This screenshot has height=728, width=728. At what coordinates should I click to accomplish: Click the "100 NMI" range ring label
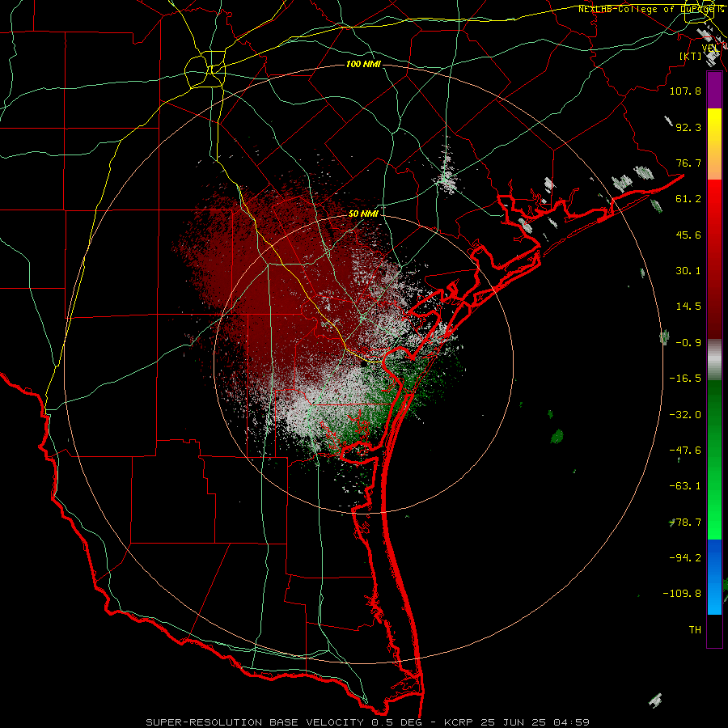coord(363,64)
